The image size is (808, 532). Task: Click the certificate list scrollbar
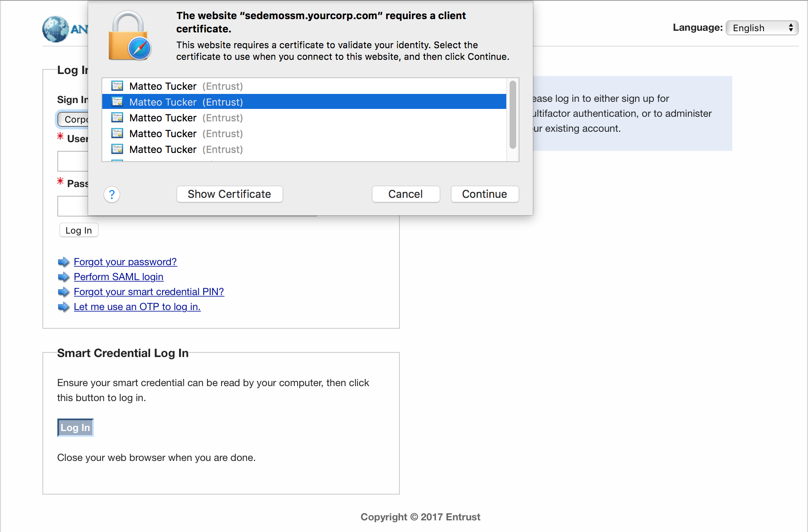[x=513, y=115]
